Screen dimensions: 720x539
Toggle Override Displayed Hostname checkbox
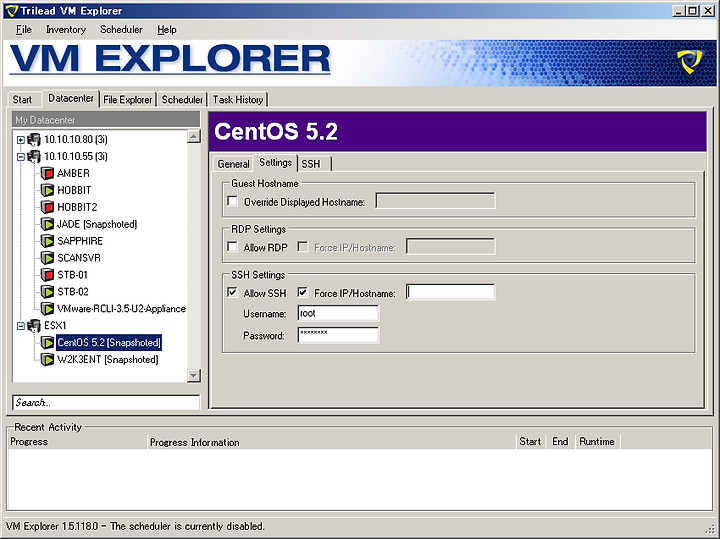[233, 201]
